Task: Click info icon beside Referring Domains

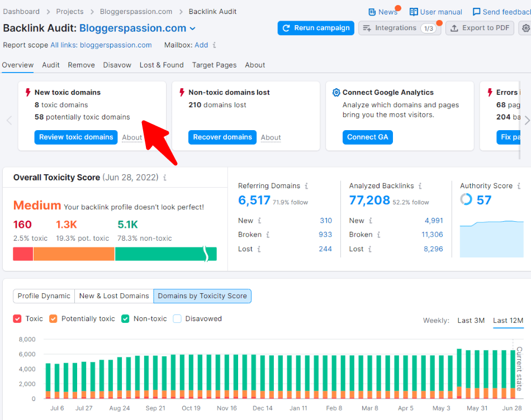Action: [x=306, y=186]
